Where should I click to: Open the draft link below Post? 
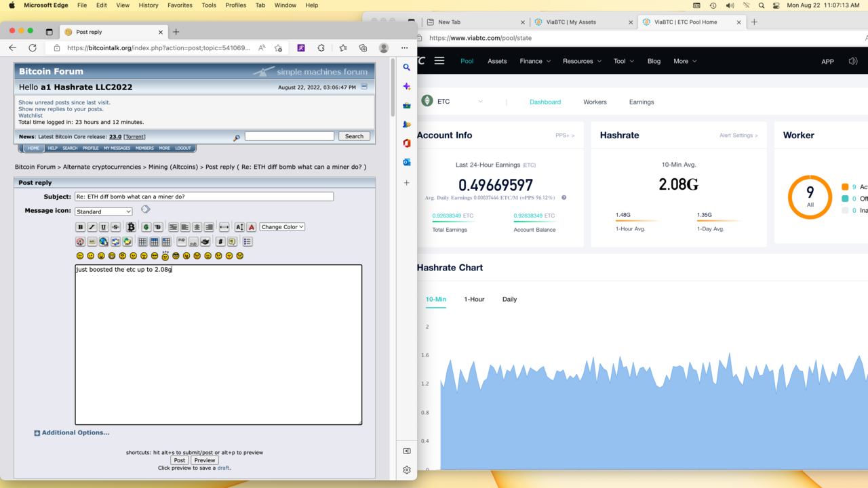[223, 468]
